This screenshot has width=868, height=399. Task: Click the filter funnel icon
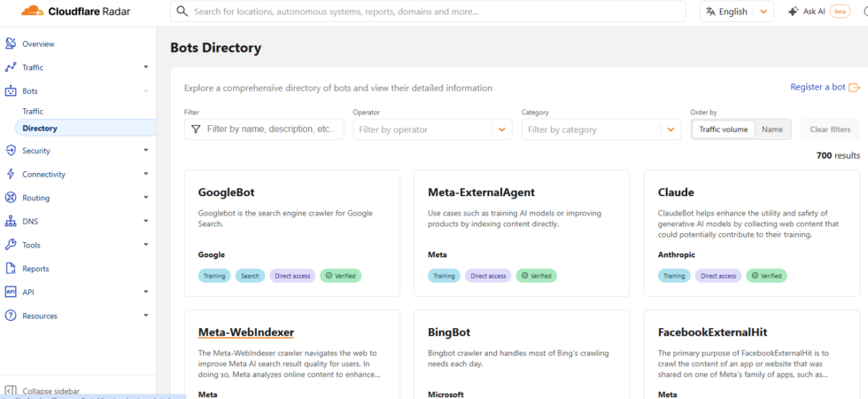coord(196,129)
